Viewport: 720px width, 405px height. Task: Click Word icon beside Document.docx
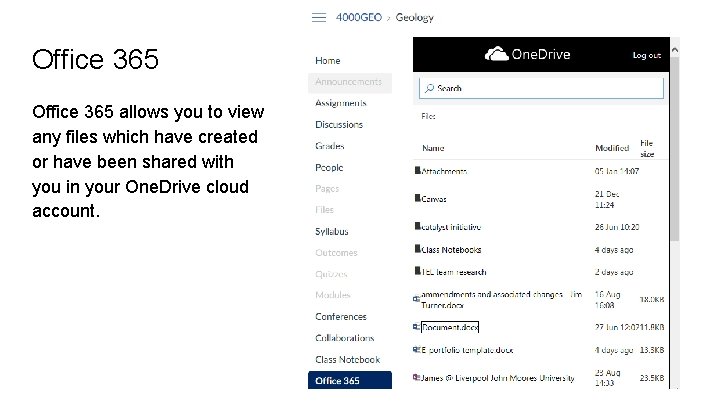point(416,327)
